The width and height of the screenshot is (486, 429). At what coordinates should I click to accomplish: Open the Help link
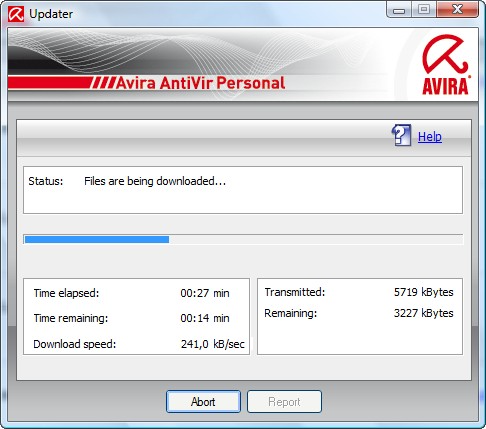pyautogui.click(x=430, y=137)
